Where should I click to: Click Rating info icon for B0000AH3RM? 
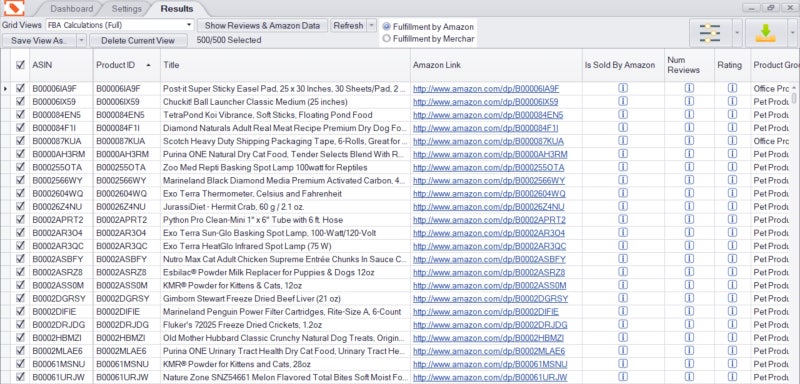tap(732, 154)
